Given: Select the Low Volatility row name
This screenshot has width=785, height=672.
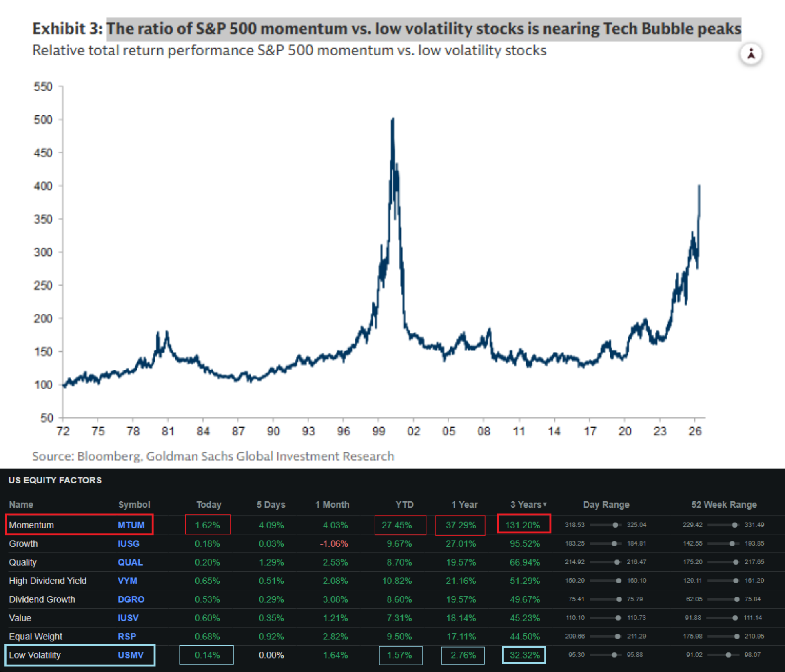Looking at the screenshot, I should 35,655.
